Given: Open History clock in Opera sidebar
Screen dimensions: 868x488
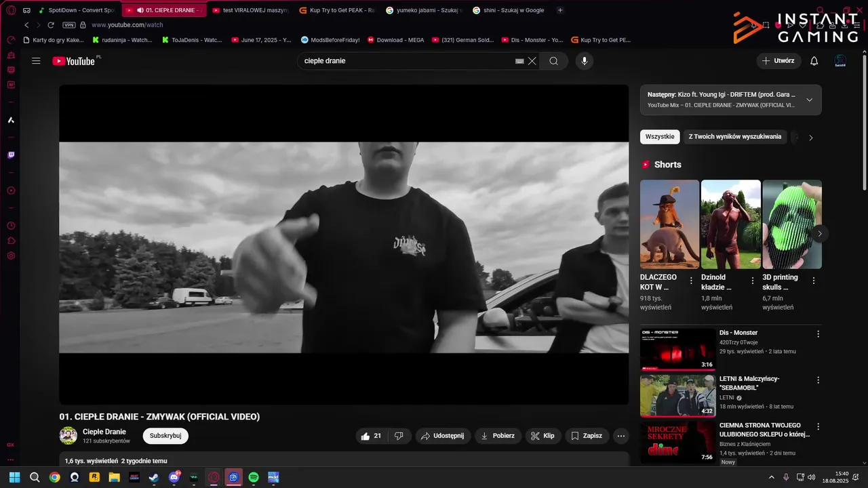Looking at the screenshot, I should pos(11,226).
